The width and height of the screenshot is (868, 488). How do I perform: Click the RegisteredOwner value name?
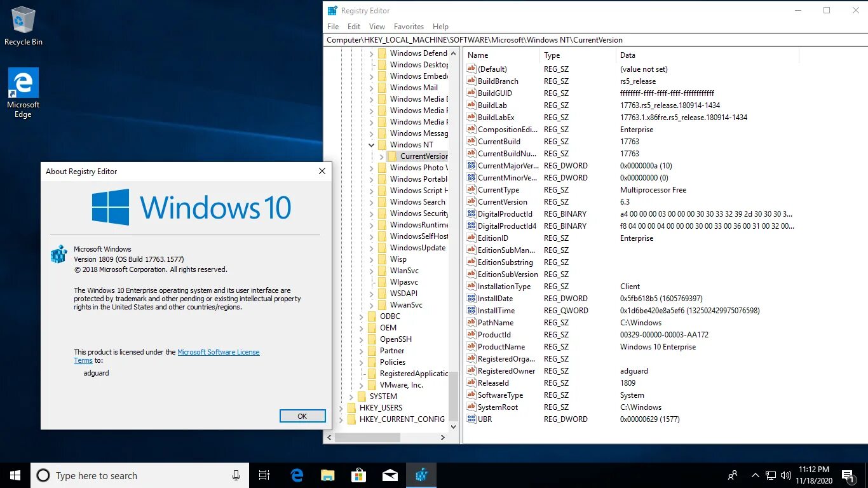506,371
